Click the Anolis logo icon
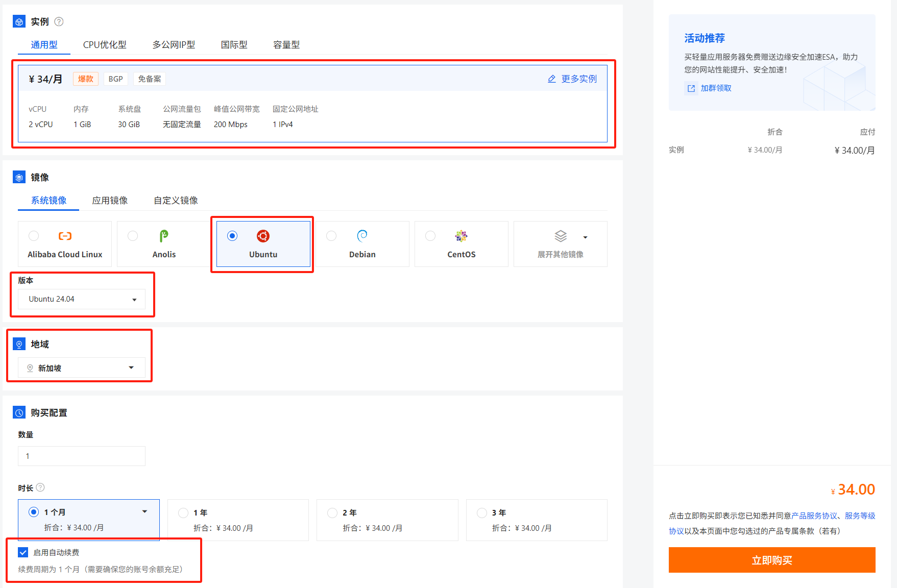 pos(164,236)
